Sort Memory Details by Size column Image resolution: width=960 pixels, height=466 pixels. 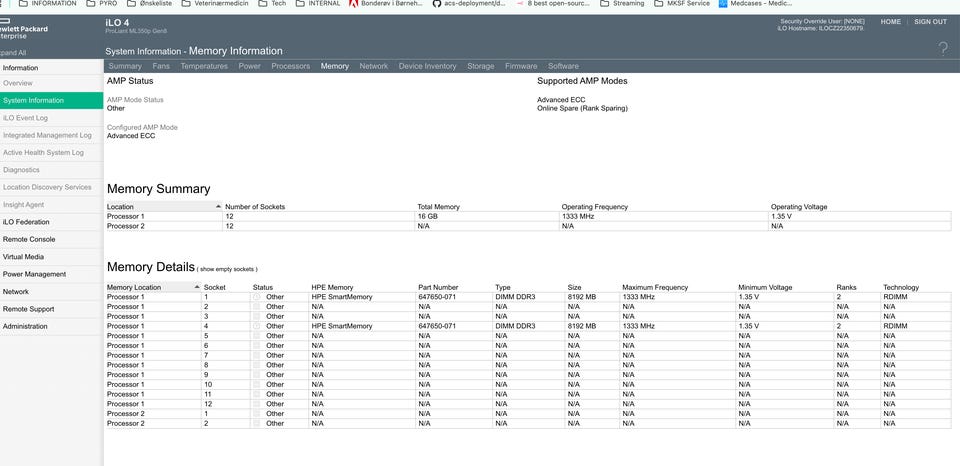(574, 287)
